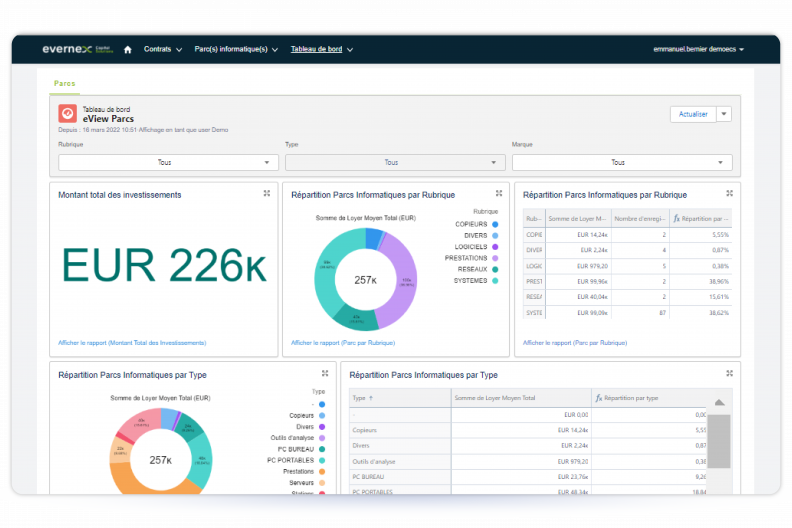Select the Parcs tab
The height and width of the screenshot is (528, 792).
[x=65, y=83]
